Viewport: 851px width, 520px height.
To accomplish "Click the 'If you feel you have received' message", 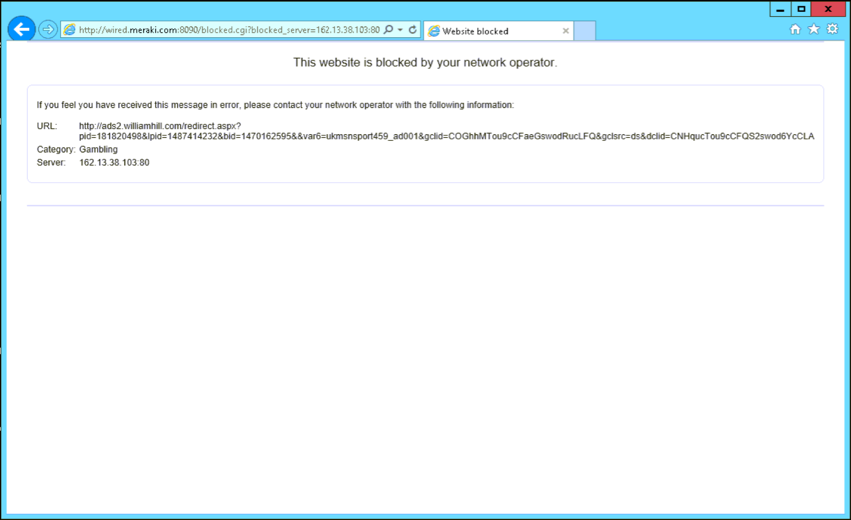I will pos(275,105).
